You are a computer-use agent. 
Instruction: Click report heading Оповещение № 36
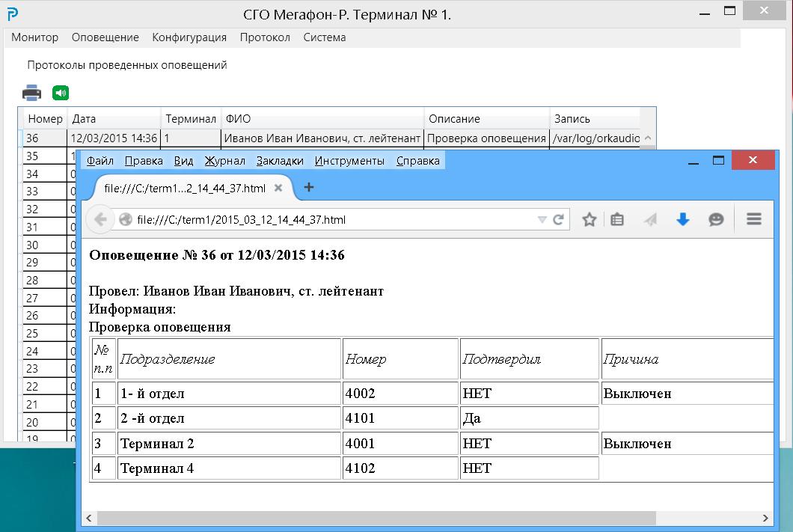[x=217, y=255]
